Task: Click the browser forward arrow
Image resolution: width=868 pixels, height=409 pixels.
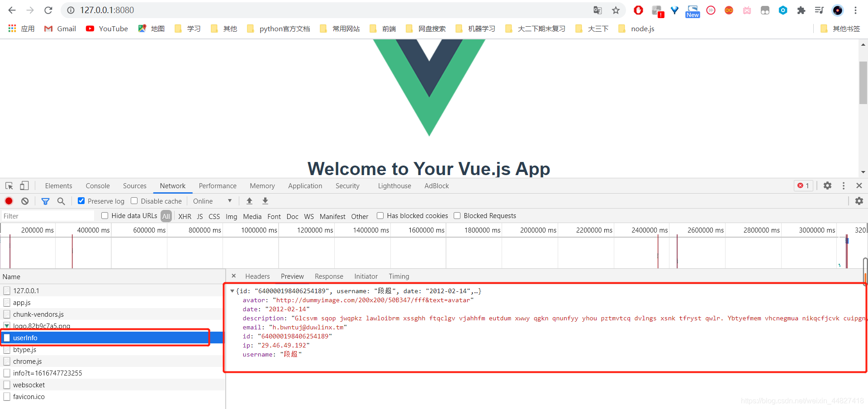Action: point(30,10)
